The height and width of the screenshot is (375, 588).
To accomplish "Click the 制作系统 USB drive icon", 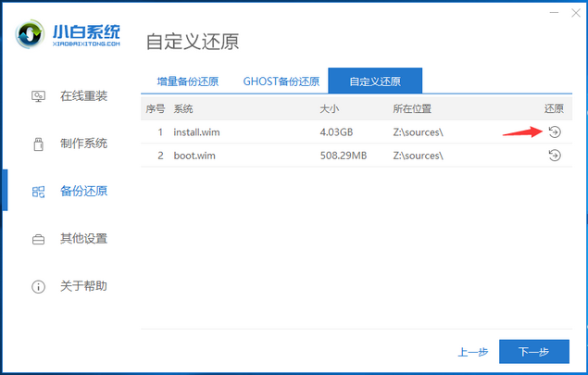I will click(x=38, y=144).
